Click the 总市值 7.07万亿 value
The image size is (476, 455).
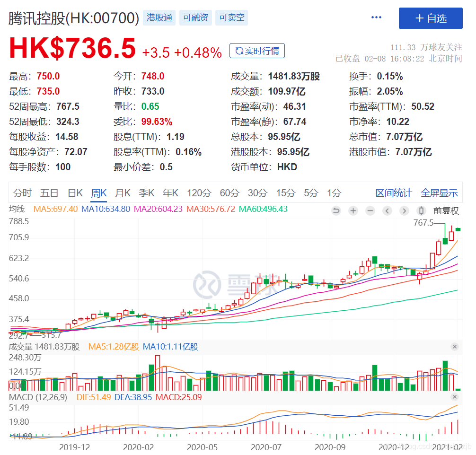point(405,137)
